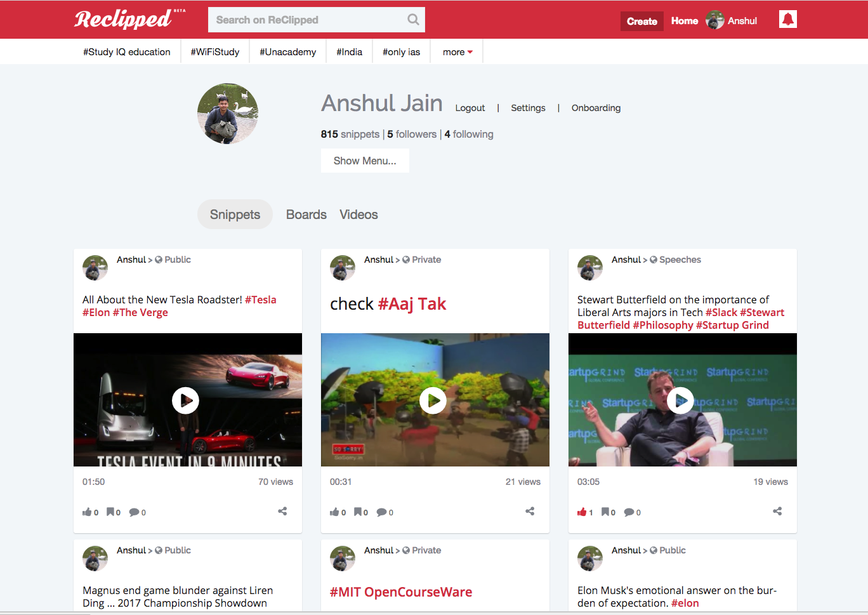Play the Tesla event video
Screen dimensions: 868x615
(x=185, y=400)
